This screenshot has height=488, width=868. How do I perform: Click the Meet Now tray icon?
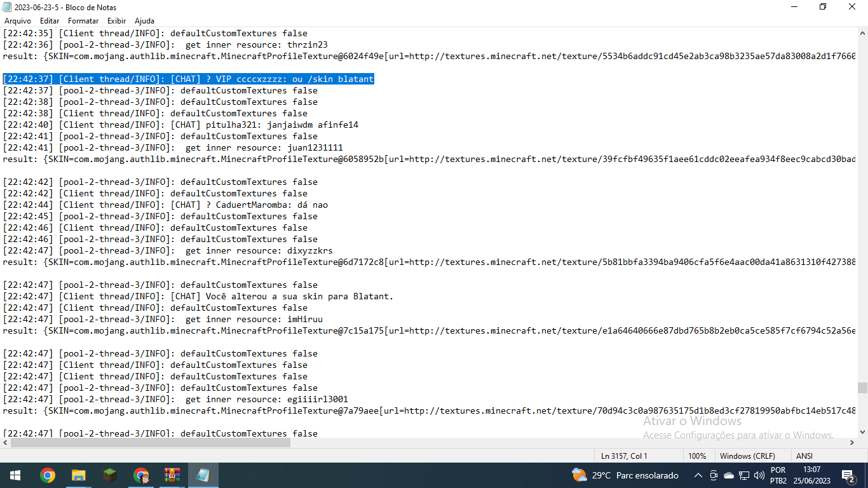coord(714,475)
